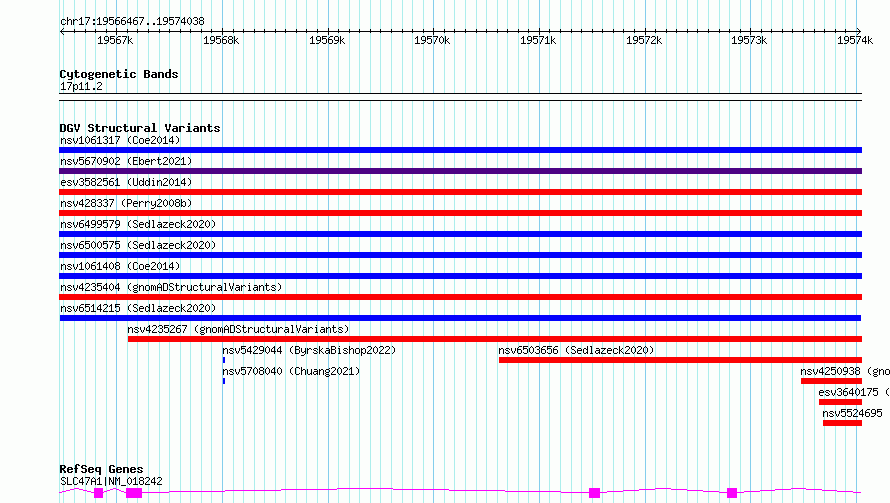Open the esv3582561 (Uddin2014) label
This screenshot has height=503, width=890.
pos(126,182)
